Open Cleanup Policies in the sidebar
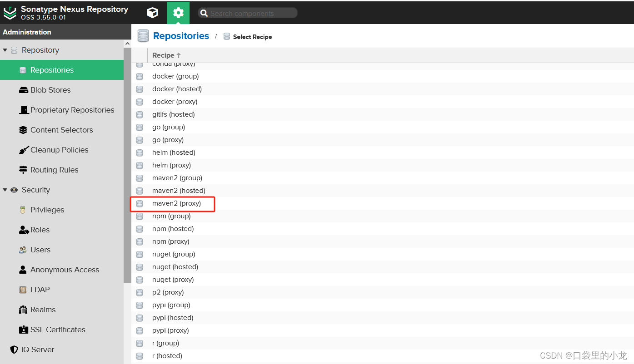634x364 pixels. [x=62, y=150]
